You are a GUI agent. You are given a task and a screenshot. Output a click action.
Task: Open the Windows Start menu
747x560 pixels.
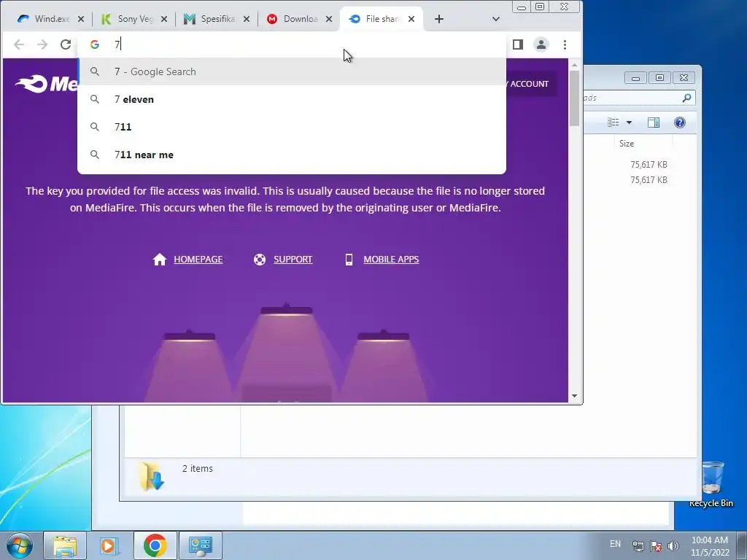click(x=20, y=545)
